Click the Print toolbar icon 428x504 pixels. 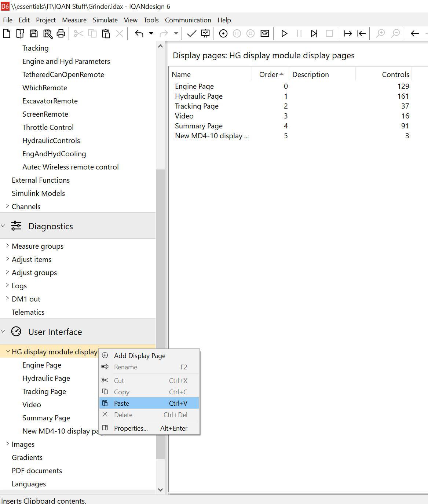pos(61,34)
